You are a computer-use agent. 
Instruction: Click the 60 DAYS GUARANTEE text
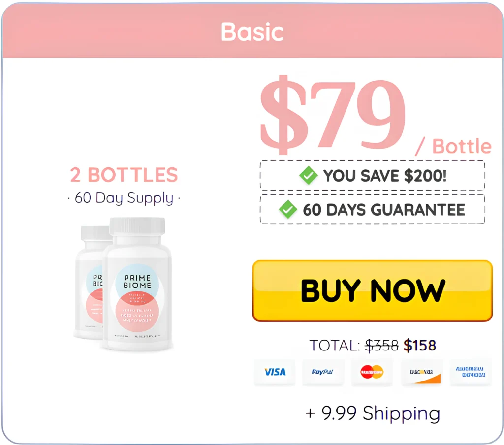(384, 210)
